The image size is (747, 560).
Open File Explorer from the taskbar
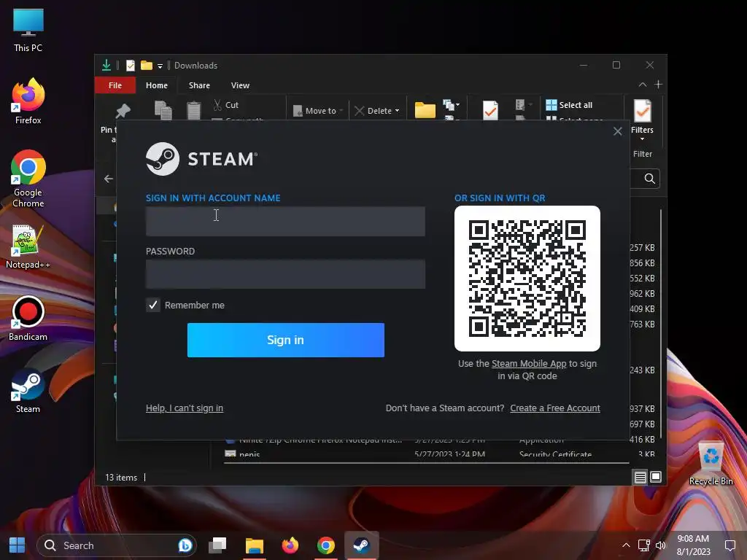point(255,545)
